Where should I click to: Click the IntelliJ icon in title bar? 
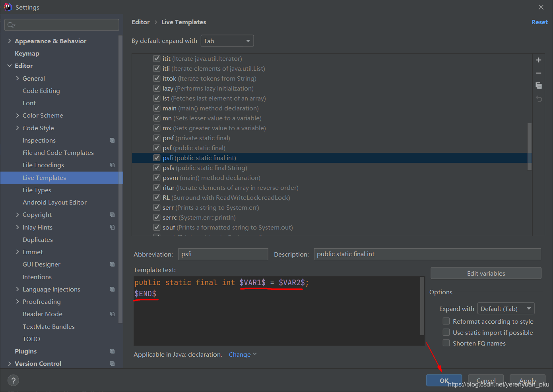(x=8, y=7)
